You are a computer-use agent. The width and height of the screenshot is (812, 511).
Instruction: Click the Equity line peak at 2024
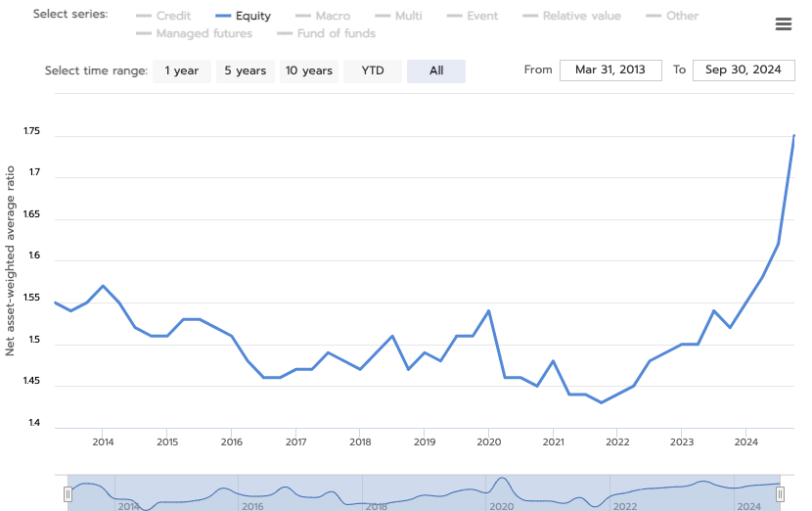[793, 136]
